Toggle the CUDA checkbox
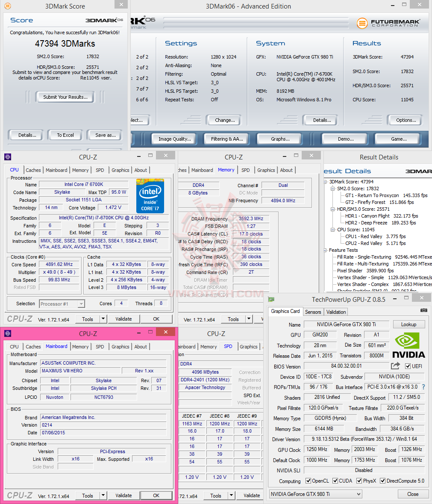The width and height of the screenshot is (432, 504). 335,480
